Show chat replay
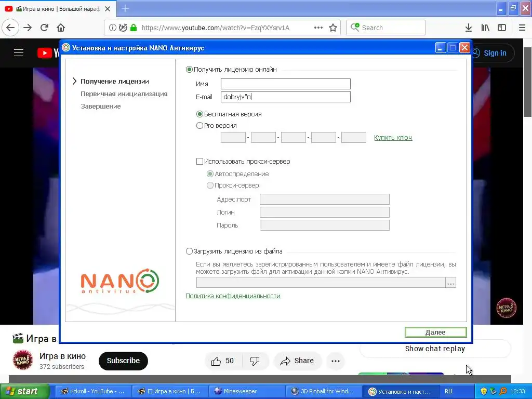 (435, 349)
